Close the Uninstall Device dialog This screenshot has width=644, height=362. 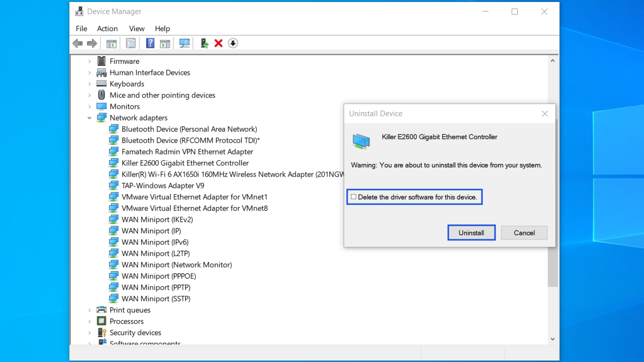544,114
